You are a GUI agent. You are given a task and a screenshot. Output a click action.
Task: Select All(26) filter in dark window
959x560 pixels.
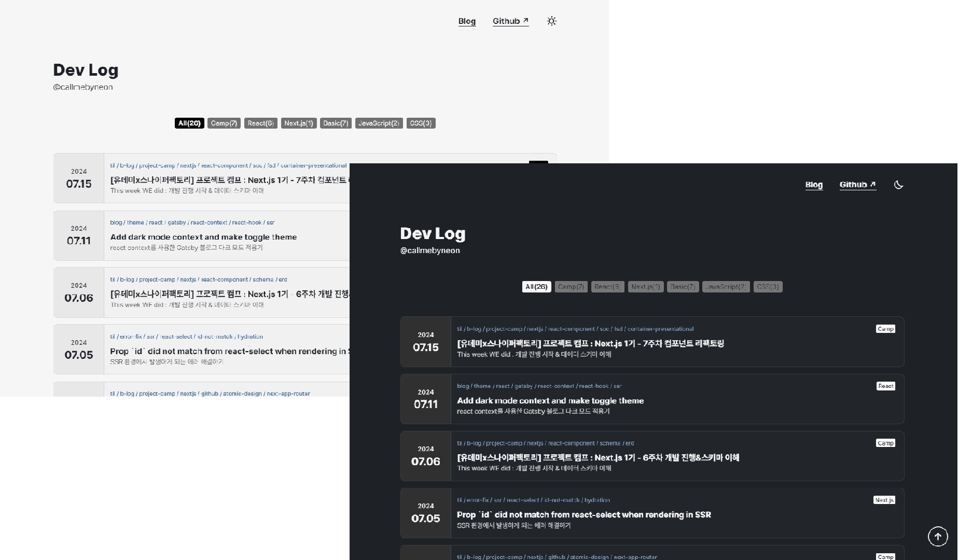coord(536,287)
